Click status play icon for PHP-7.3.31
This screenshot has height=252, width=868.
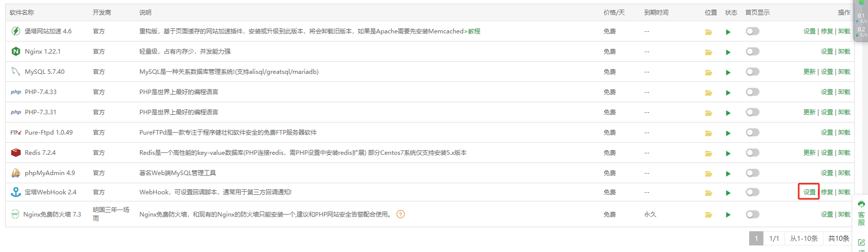[x=728, y=113]
